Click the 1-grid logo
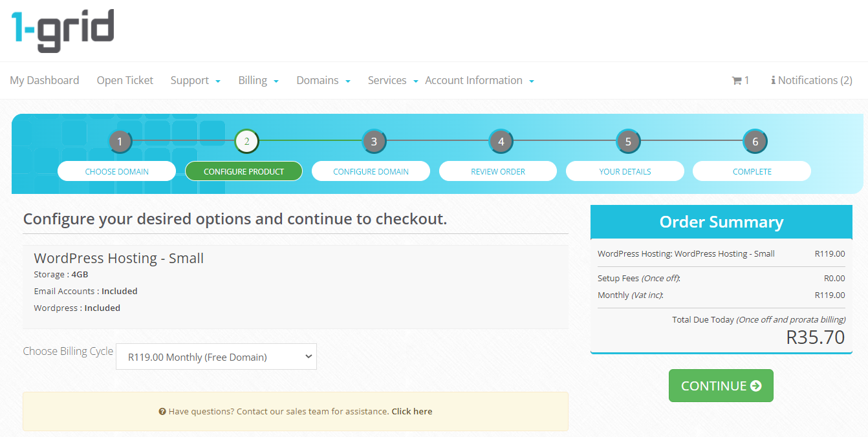The width and height of the screenshot is (868, 437). click(x=63, y=31)
